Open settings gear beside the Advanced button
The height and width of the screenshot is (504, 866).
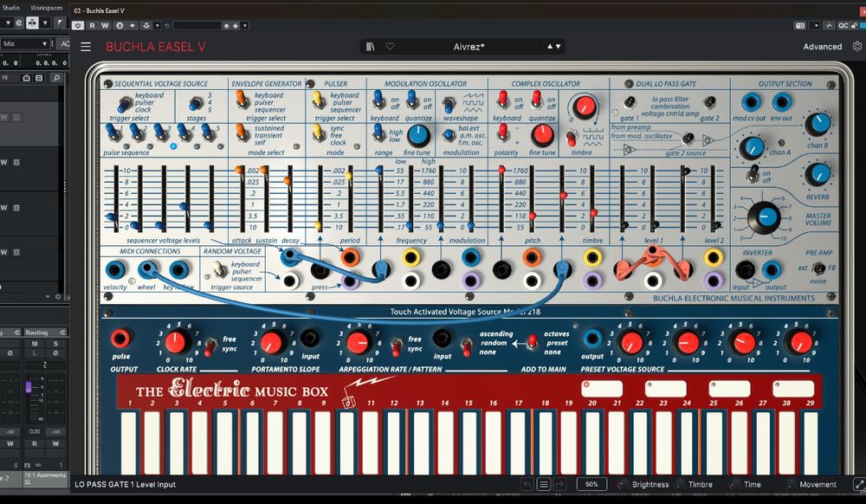tap(857, 47)
